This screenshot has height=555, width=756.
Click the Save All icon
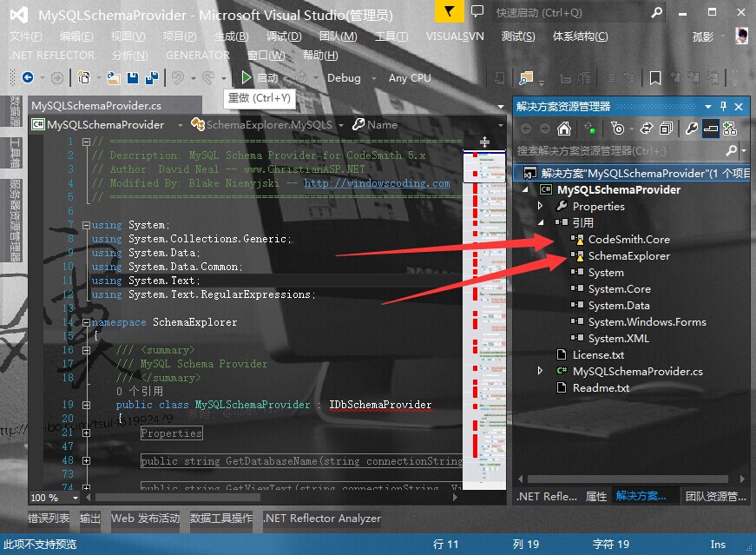(x=152, y=77)
